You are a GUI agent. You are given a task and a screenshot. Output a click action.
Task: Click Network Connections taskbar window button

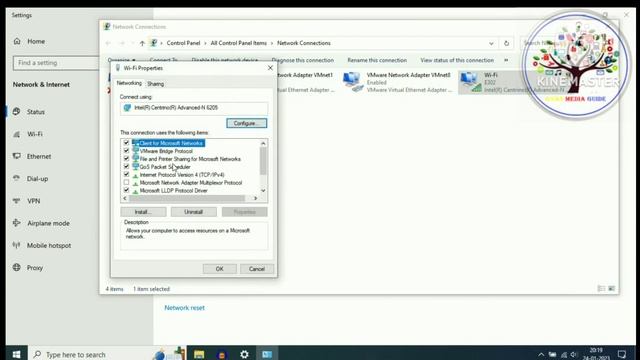tap(267, 354)
